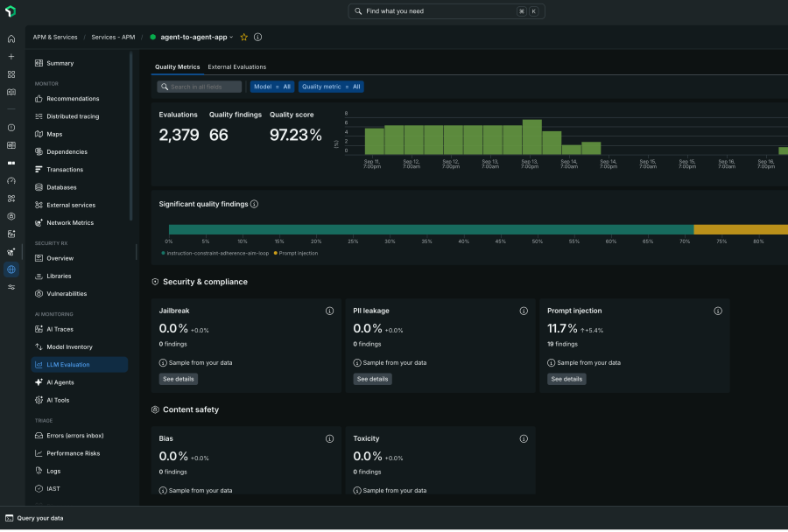Show Jailbreak metric info icon

330,311
